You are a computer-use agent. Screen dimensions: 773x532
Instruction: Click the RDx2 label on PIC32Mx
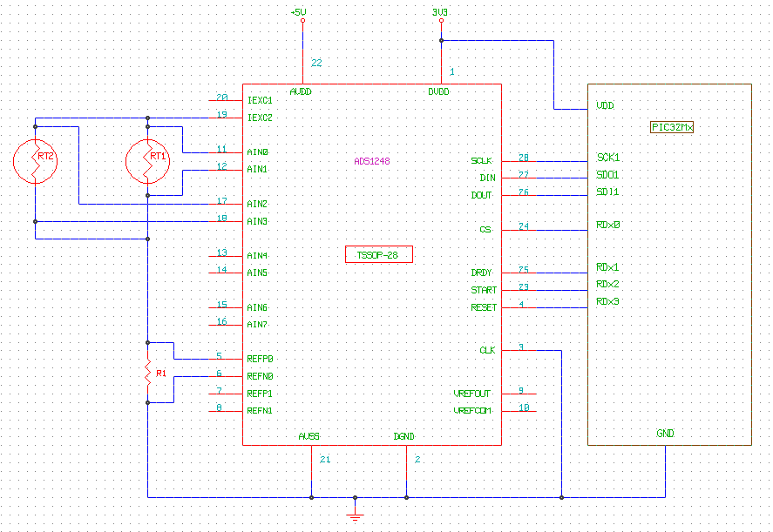607,285
